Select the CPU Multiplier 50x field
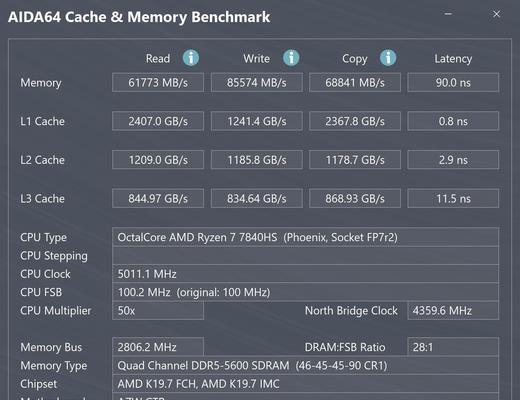This screenshot has width=520, height=400. click(x=158, y=311)
